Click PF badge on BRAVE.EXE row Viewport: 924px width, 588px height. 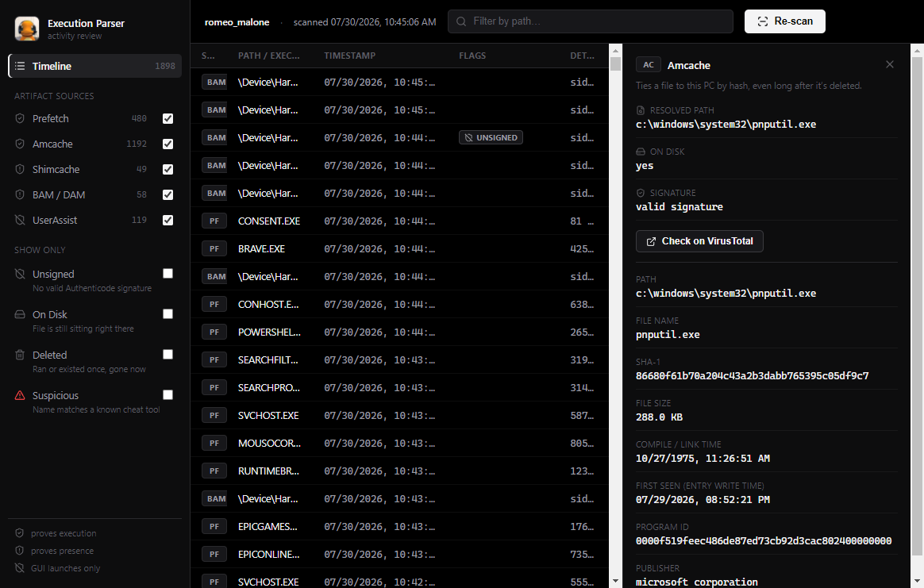(214, 248)
